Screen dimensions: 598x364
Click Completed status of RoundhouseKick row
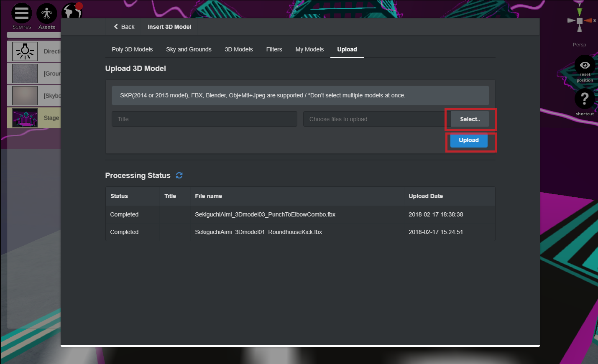click(124, 232)
